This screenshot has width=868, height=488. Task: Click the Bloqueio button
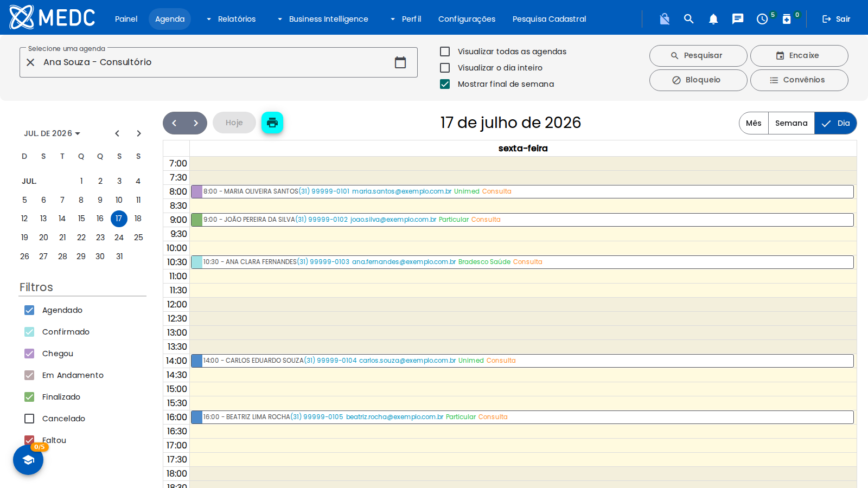pyautogui.click(x=698, y=80)
